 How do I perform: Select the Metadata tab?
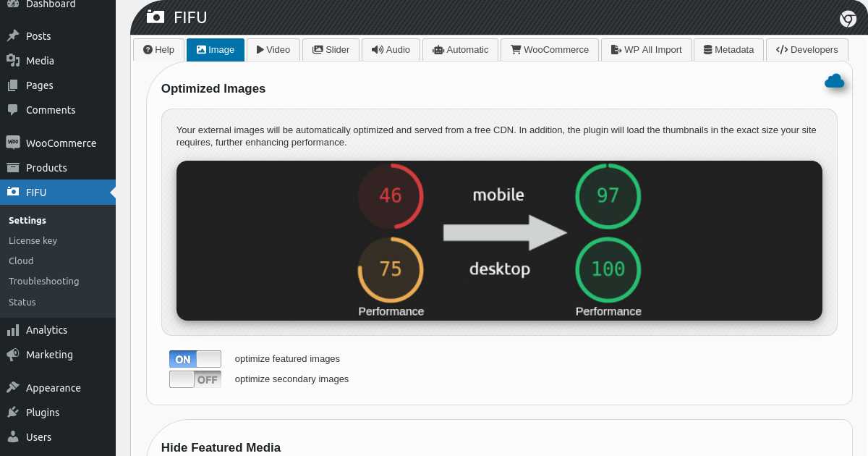click(728, 50)
